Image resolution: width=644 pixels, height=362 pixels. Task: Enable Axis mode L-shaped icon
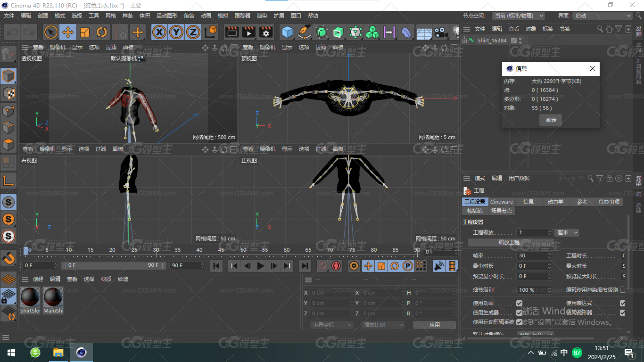pyautogui.click(x=8, y=180)
